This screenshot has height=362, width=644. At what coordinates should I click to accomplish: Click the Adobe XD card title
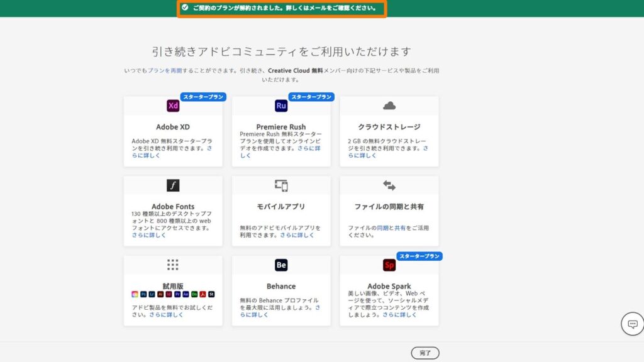click(173, 127)
